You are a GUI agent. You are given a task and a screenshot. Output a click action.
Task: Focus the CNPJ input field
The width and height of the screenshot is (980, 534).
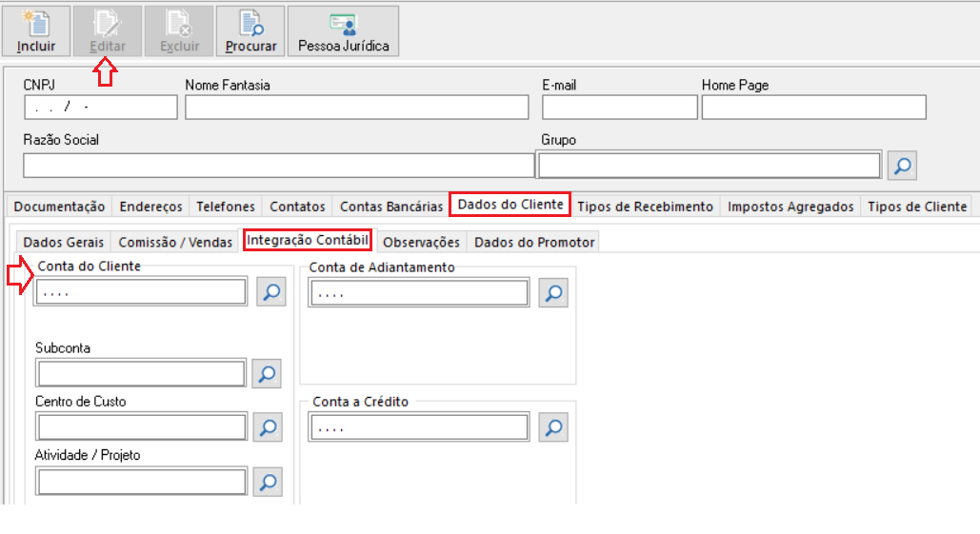pos(101,108)
